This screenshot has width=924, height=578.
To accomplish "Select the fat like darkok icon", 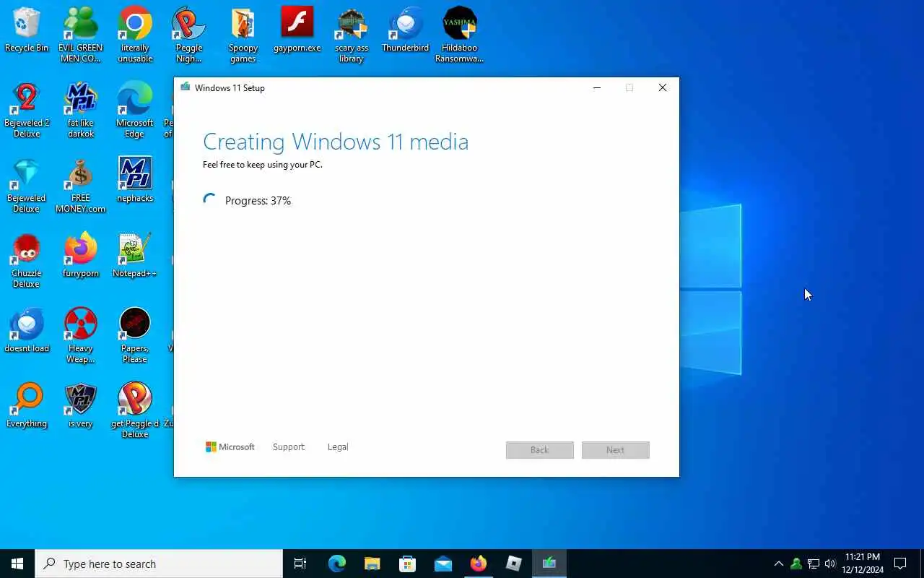I will tap(80, 110).
